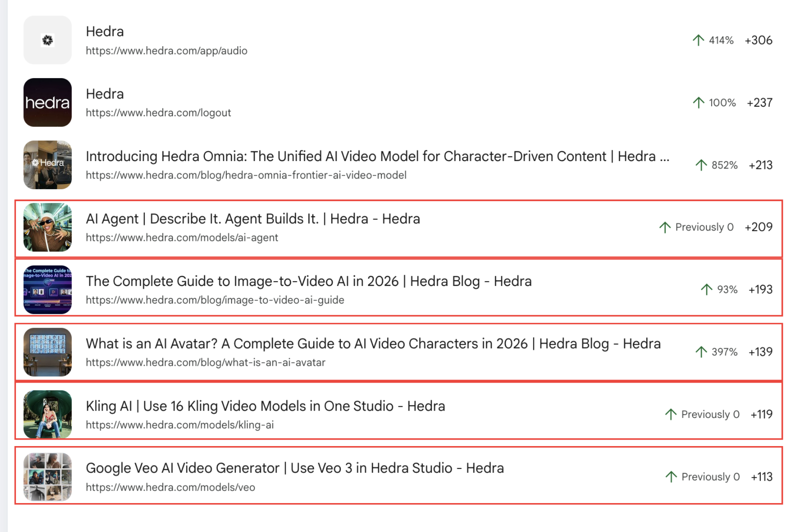This screenshot has height=532, width=788.
Task: Open Kling AI 16 Video Models title
Action: coord(265,406)
